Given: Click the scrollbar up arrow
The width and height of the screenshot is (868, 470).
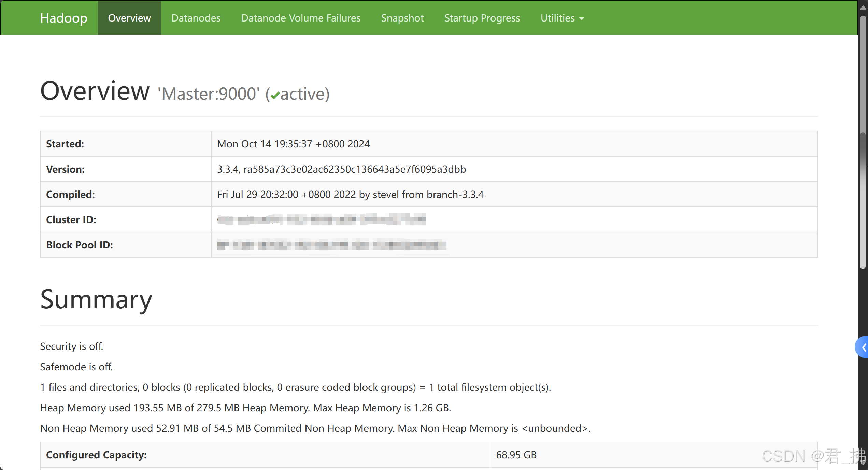Looking at the screenshot, I should point(863,8).
